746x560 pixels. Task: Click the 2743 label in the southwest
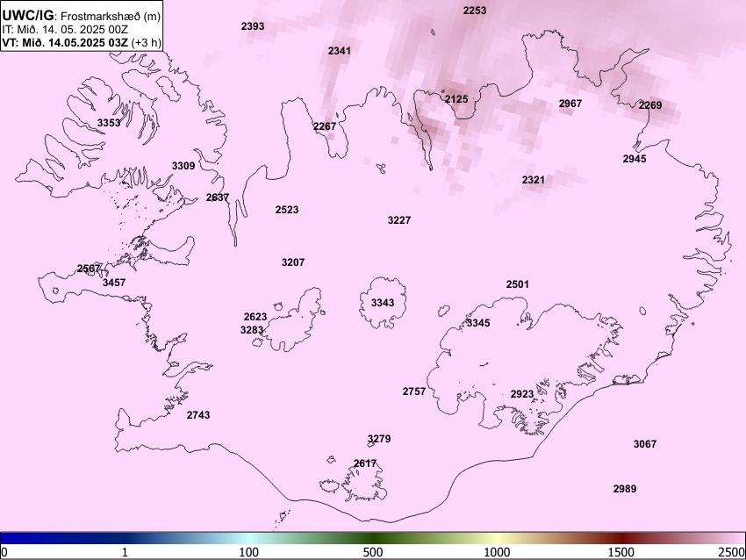point(198,415)
